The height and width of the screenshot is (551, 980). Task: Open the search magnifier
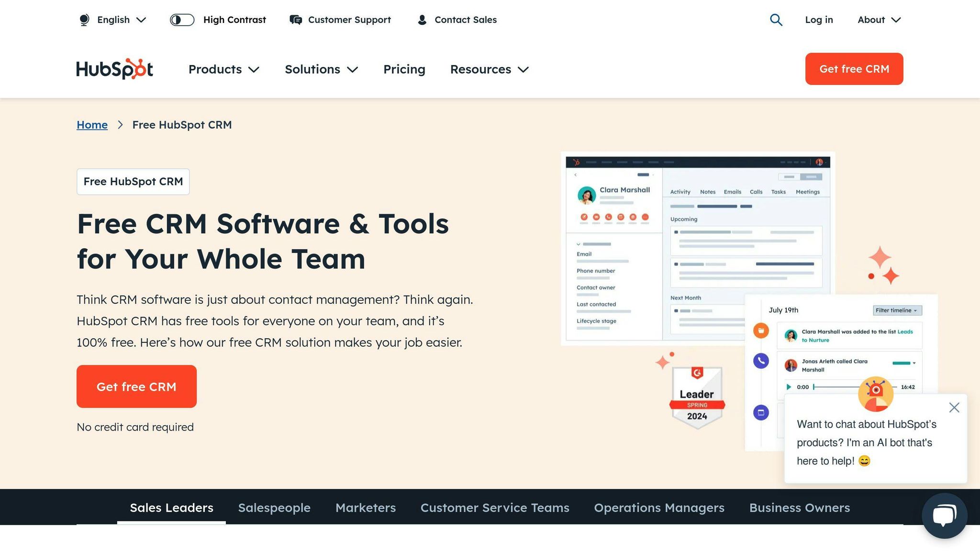(x=776, y=20)
